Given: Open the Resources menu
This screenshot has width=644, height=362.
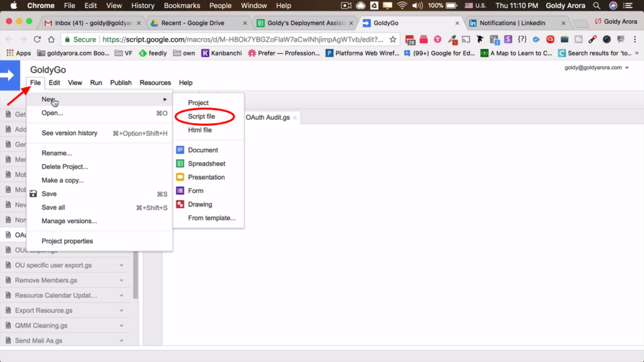Looking at the screenshot, I should point(155,83).
